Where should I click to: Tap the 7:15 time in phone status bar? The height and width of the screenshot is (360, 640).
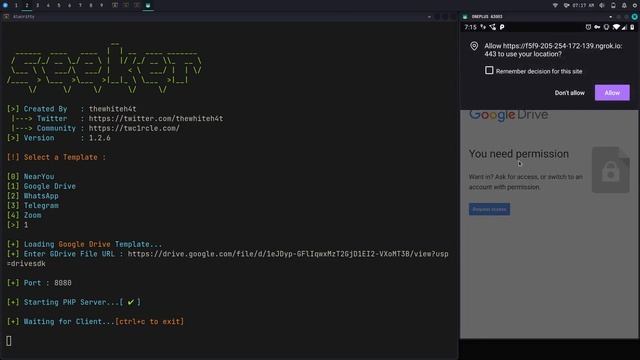(470, 27)
